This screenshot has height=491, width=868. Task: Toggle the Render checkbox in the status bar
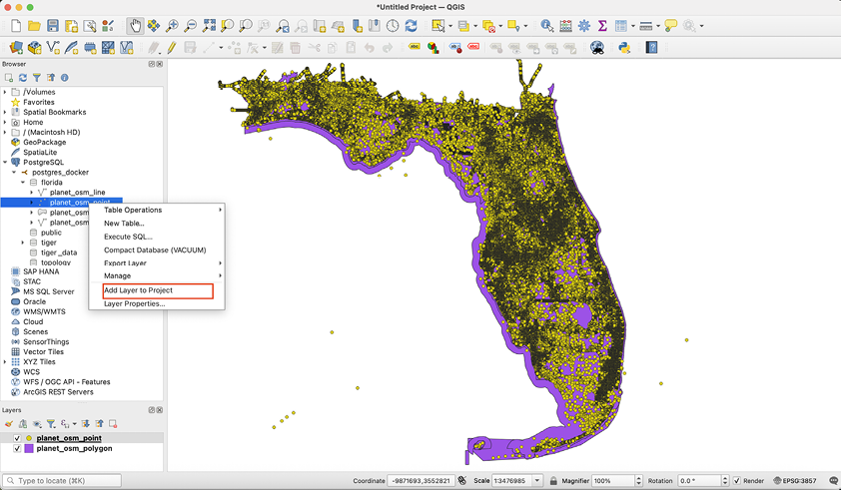(x=737, y=480)
